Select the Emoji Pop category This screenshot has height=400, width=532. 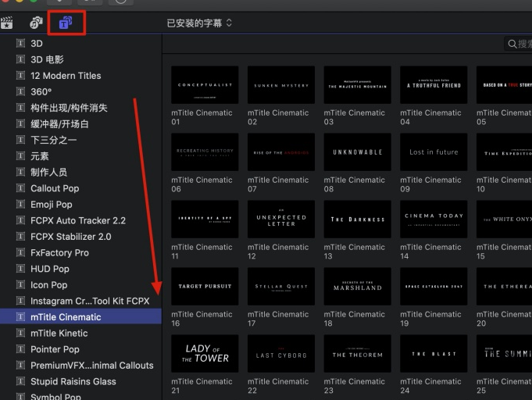point(80,205)
